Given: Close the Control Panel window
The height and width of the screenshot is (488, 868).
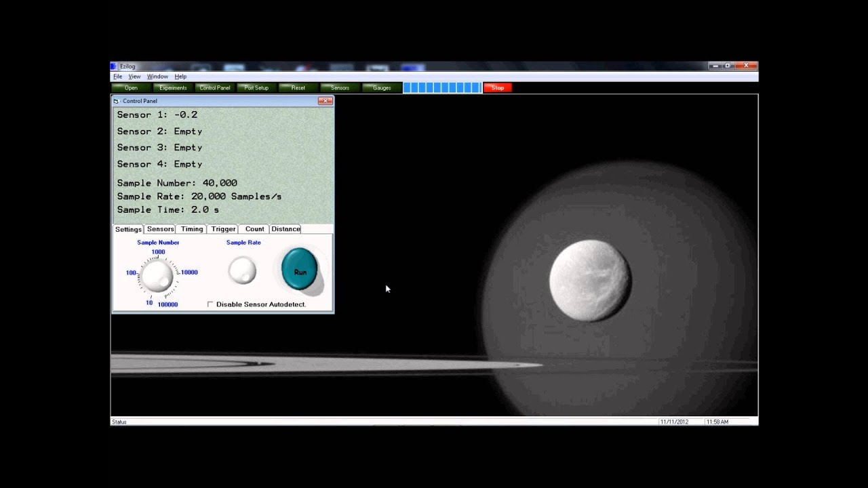Looking at the screenshot, I should click(325, 101).
